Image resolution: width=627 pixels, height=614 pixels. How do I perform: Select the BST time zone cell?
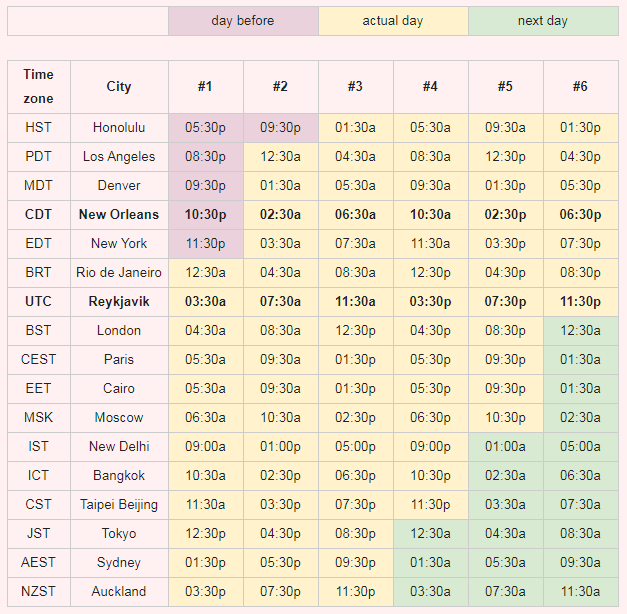pos(39,331)
